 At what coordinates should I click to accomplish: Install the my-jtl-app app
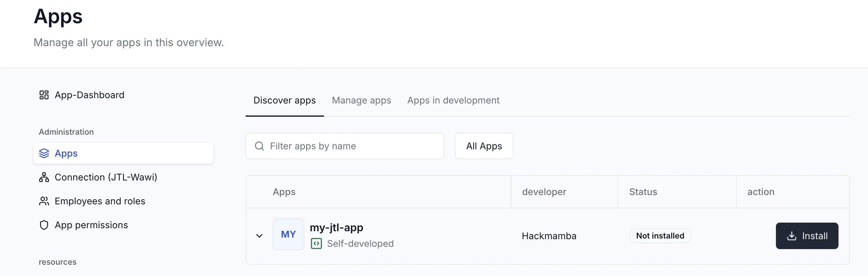pyautogui.click(x=807, y=236)
